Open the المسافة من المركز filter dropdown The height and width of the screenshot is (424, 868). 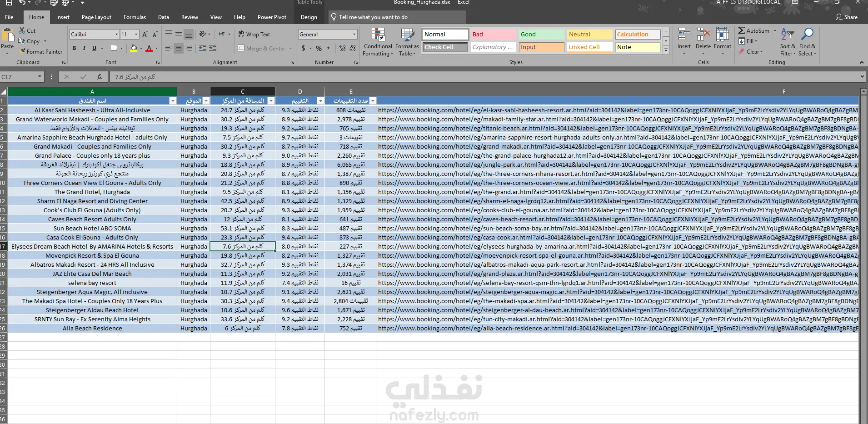tap(271, 101)
